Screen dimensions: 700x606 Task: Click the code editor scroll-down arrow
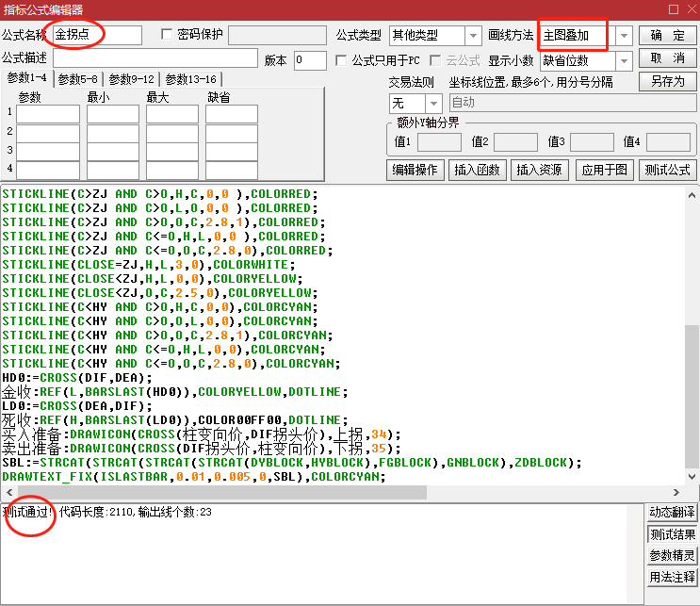coord(692,477)
